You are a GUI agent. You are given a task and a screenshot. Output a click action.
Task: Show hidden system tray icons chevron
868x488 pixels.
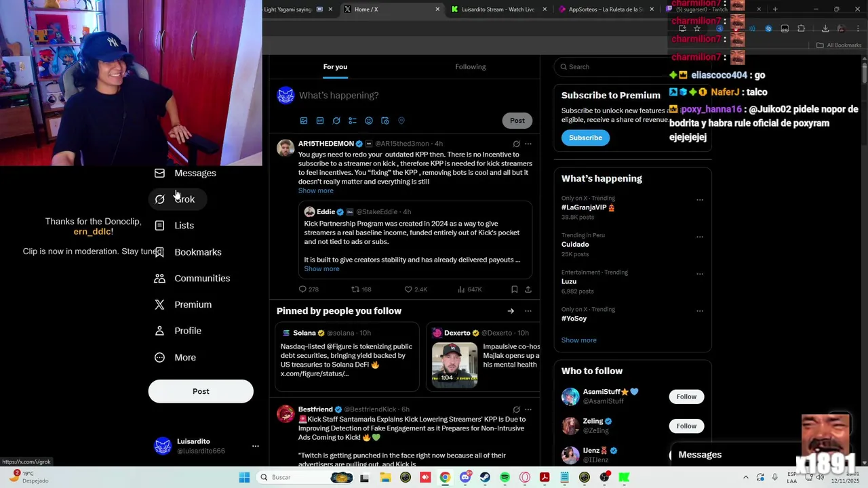coord(746,478)
